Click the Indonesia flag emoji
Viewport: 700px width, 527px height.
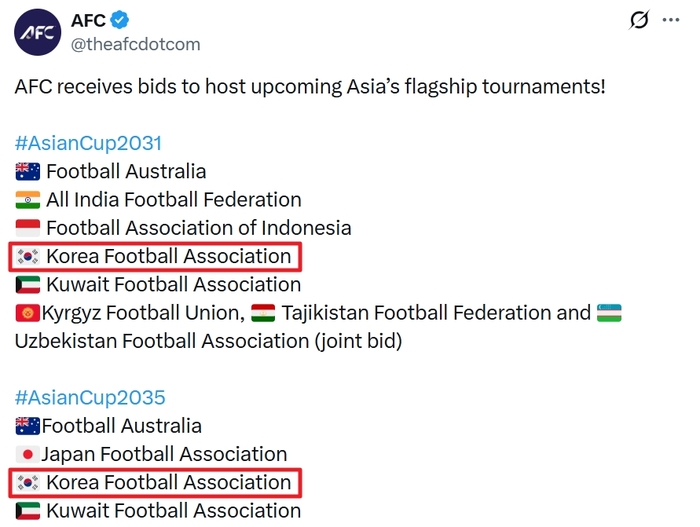[x=28, y=229]
